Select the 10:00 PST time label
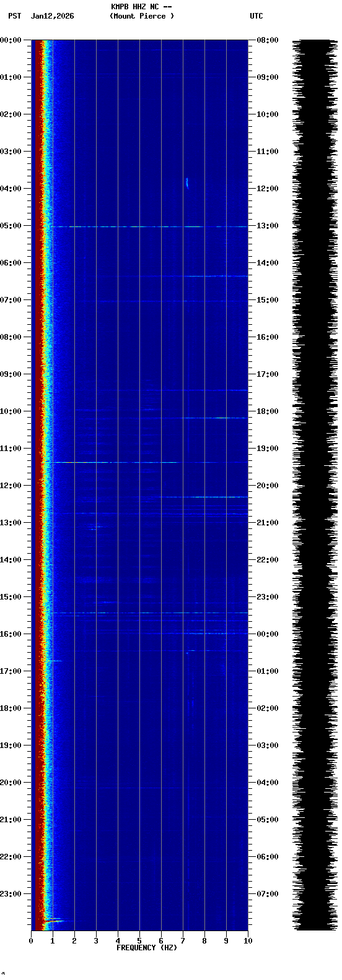The height and width of the screenshot is (980, 342). pyautogui.click(x=11, y=411)
